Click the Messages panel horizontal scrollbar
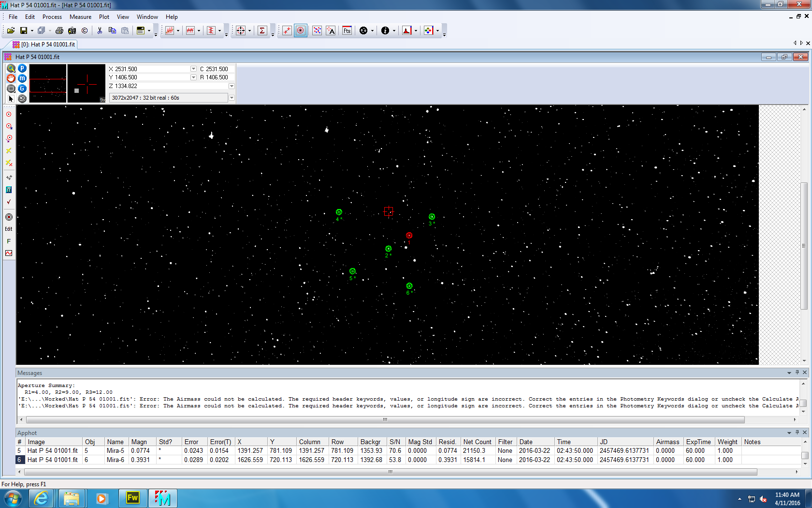812x508 pixels. (385, 419)
